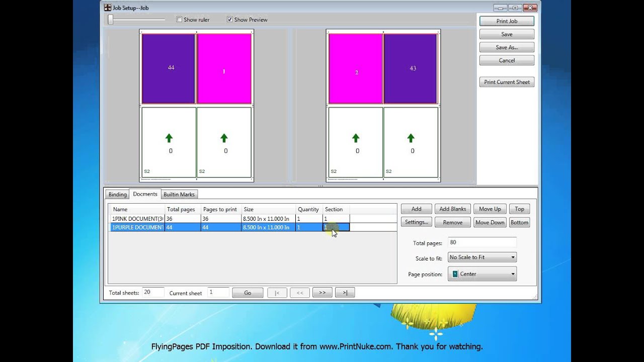Screen dimensions: 644x362
Task: Switch to the Binding tab
Action: point(117,195)
